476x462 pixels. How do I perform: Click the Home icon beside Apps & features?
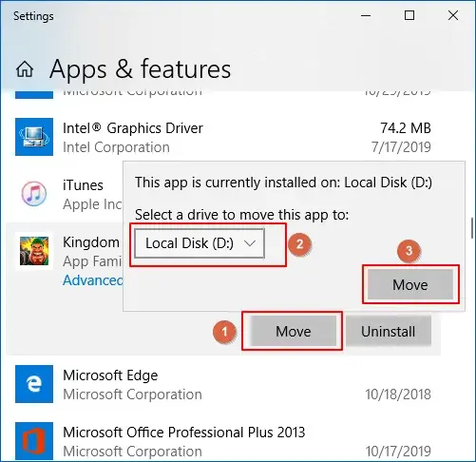coord(25,69)
